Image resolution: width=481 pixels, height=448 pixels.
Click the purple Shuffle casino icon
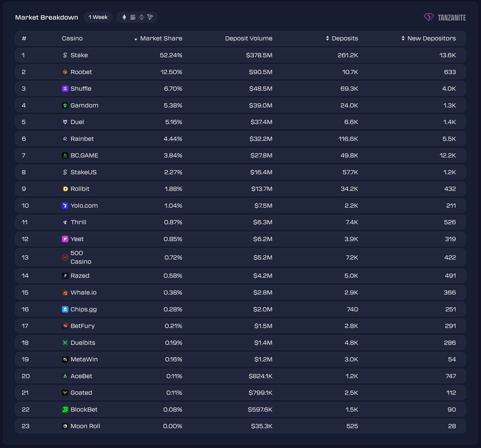65,89
